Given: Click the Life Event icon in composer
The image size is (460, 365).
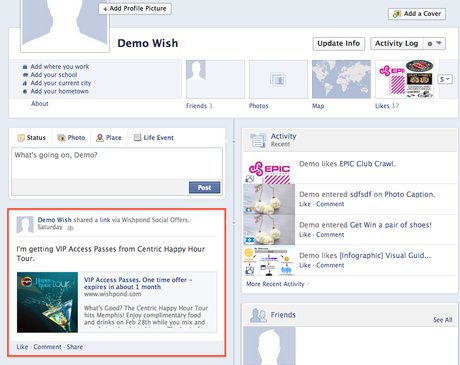Looking at the screenshot, I should click(x=137, y=138).
